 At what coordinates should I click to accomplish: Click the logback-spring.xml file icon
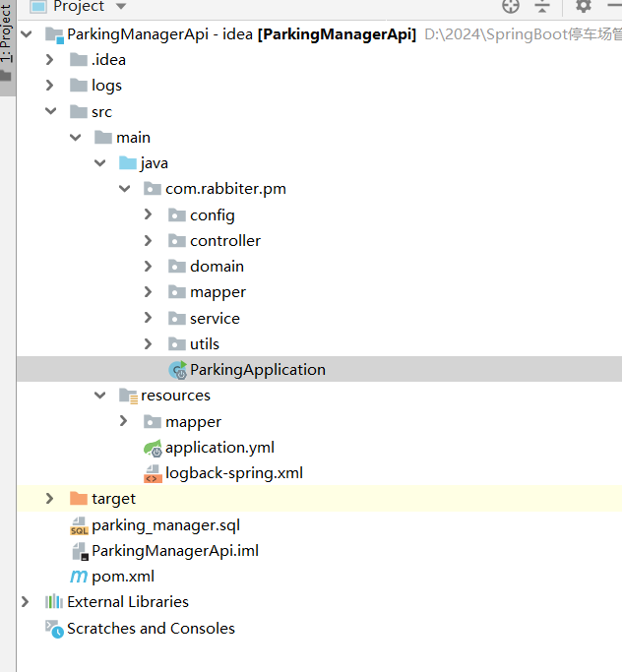[x=153, y=473]
